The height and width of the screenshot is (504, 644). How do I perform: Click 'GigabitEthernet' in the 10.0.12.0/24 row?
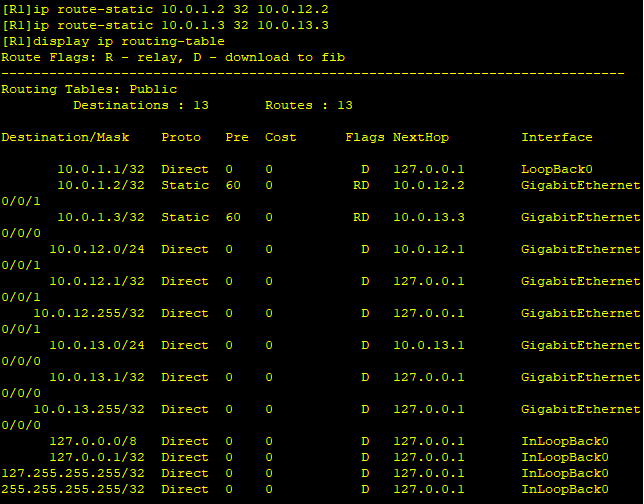(x=581, y=249)
